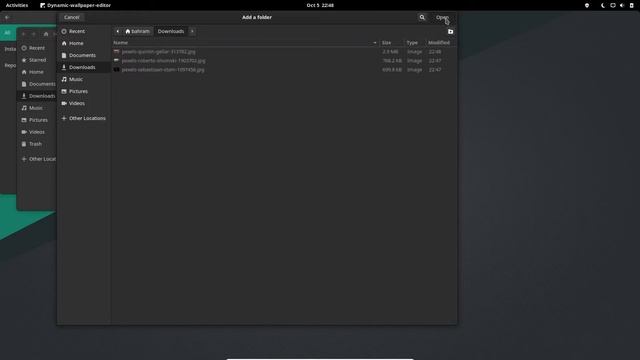Click the 22:48 modified time cell
640x360 pixels.
coord(435,52)
